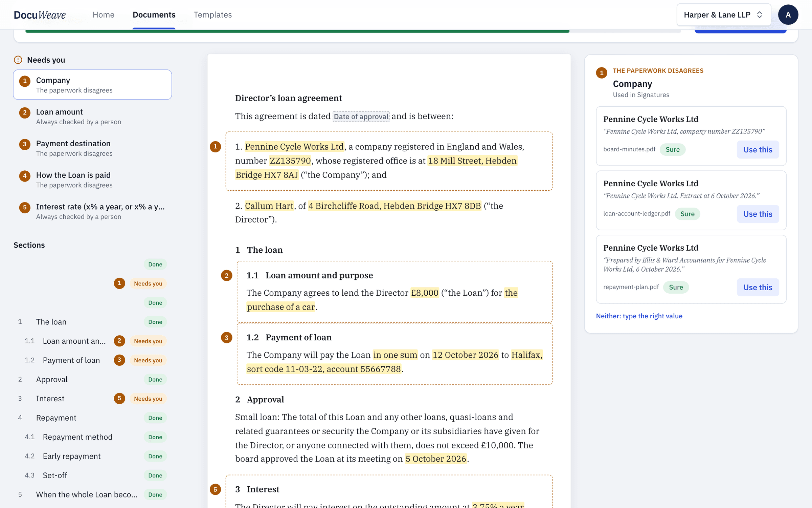Open section 5 When the whole Loan becomes due
The image size is (812, 508).
92,494
